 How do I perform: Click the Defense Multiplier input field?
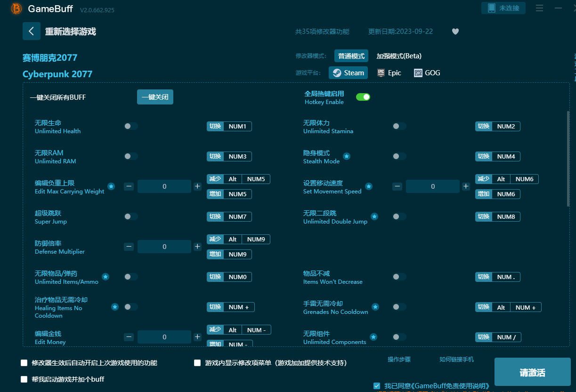coord(164,247)
